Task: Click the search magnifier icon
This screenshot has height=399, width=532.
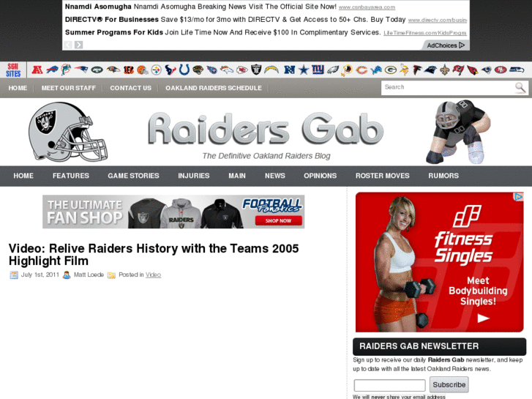Action: pyautogui.click(x=520, y=88)
